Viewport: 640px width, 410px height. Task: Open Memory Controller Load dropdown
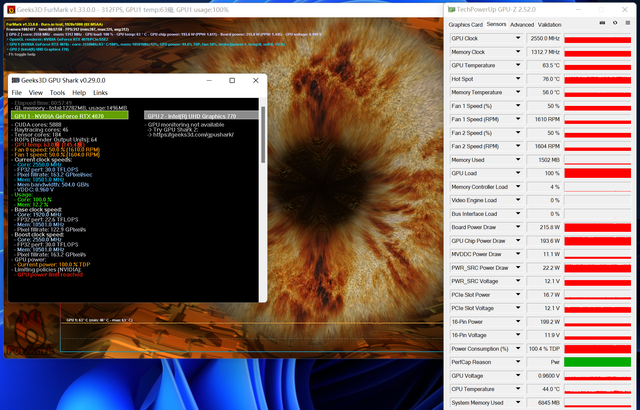click(x=518, y=186)
